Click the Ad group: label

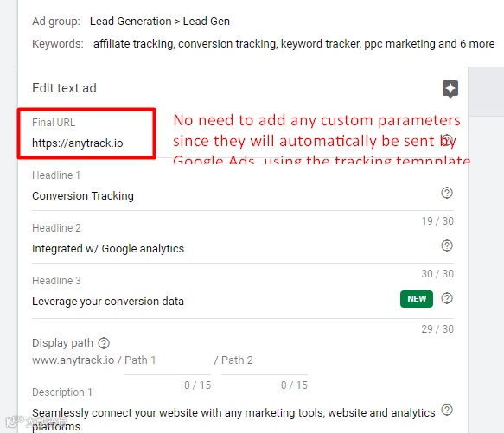tap(56, 22)
